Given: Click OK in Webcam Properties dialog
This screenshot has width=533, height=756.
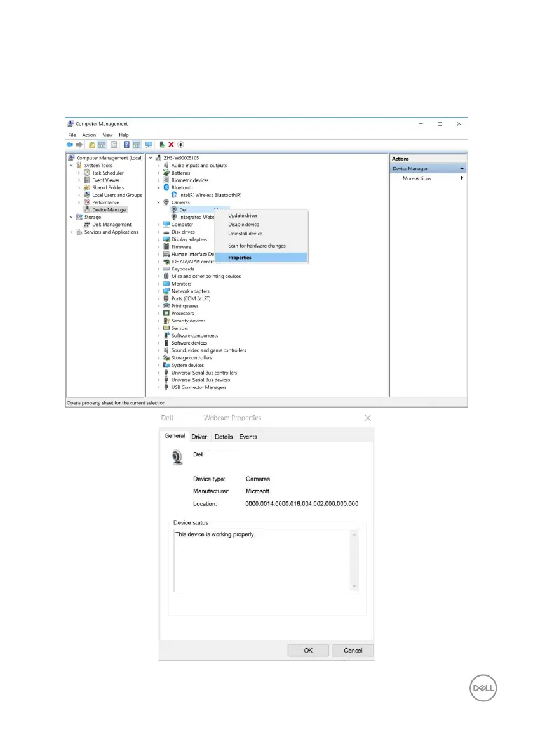Looking at the screenshot, I should click(308, 651).
